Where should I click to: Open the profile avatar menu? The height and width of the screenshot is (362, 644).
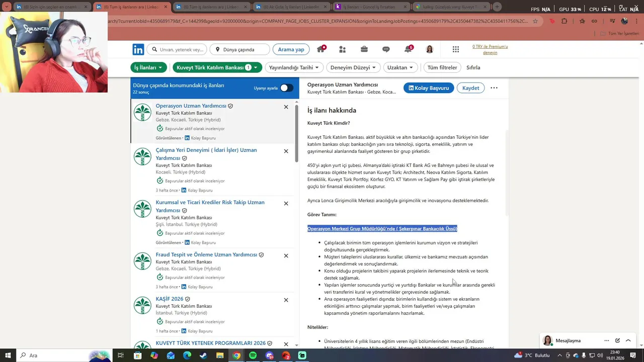tap(429, 49)
